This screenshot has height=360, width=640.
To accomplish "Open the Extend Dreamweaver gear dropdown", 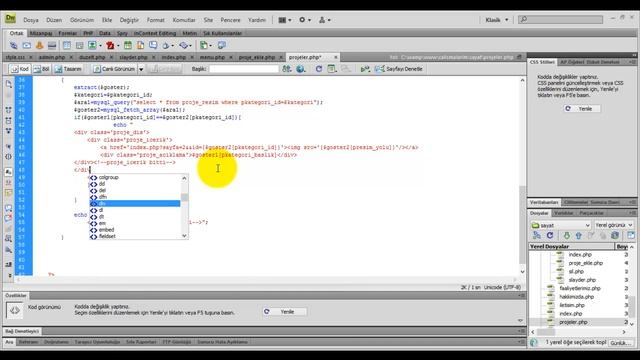I will pyautogui.click(x=305, y=20).
